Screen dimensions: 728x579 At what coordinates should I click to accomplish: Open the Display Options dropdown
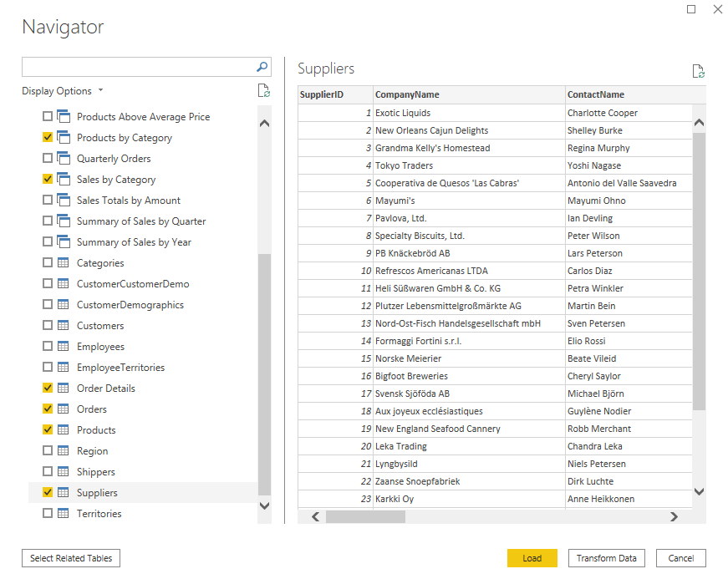coord(62,91)
